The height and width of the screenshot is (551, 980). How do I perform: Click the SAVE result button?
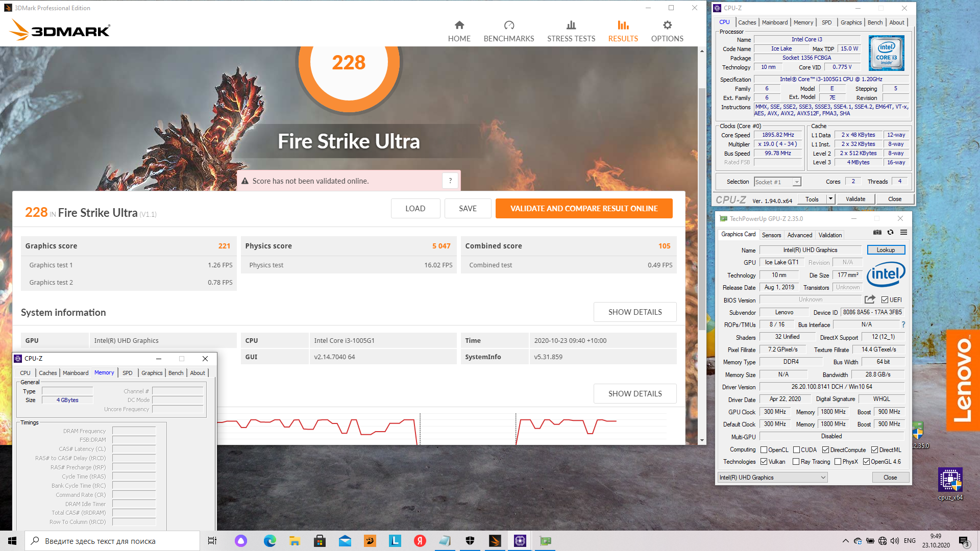tap(468, 208)
